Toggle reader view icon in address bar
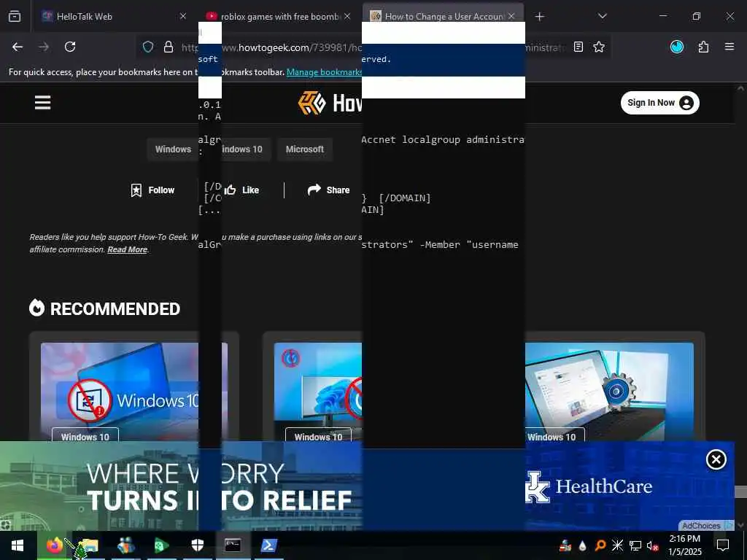The image size is (747, 560). [578, 47]
